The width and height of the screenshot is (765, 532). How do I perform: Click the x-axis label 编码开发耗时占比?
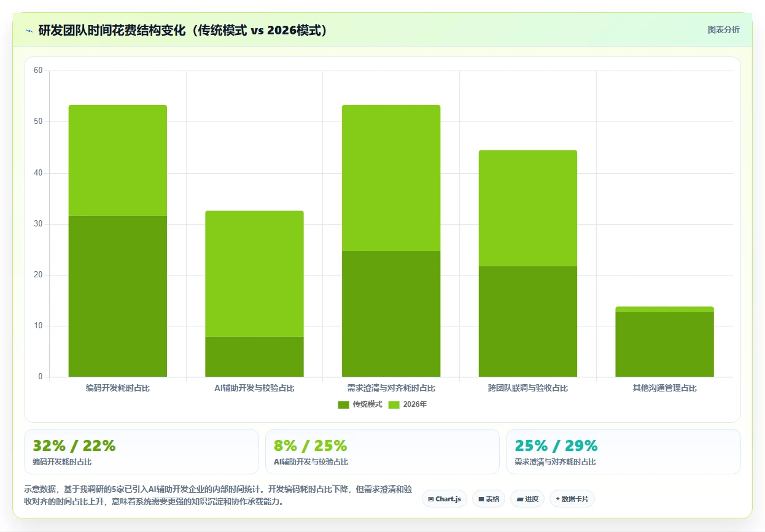pos(117,388)
